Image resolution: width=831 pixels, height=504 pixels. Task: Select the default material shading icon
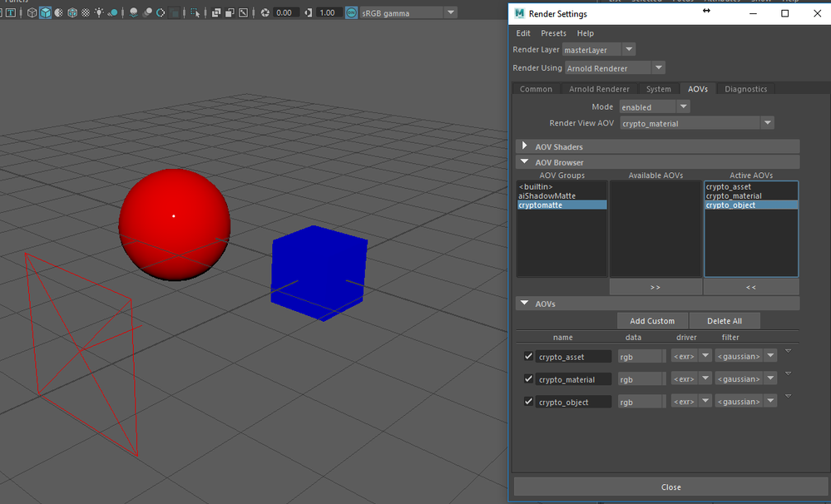(x=59, y=12)
